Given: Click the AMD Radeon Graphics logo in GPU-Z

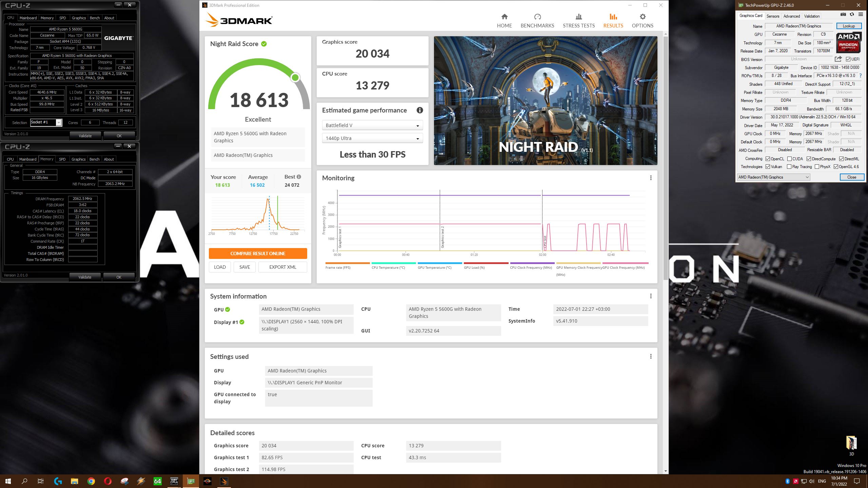Looking at the screenshot, I should [849, 43].
